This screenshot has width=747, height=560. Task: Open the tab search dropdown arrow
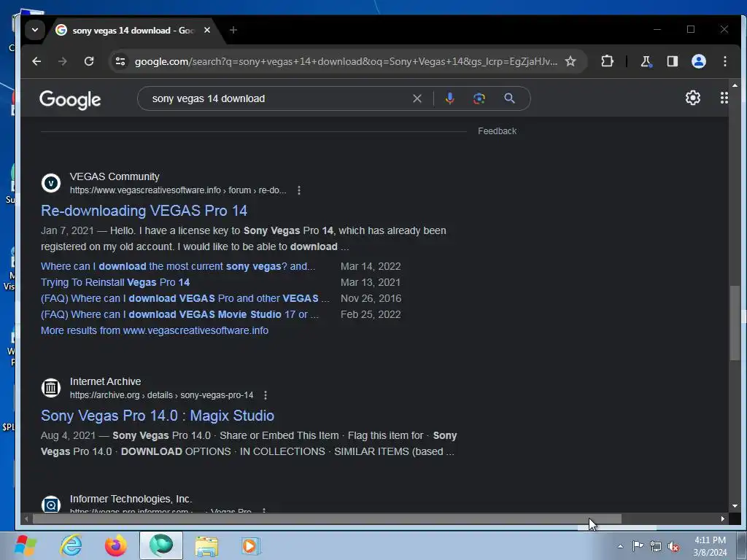[x=35, y=30]
